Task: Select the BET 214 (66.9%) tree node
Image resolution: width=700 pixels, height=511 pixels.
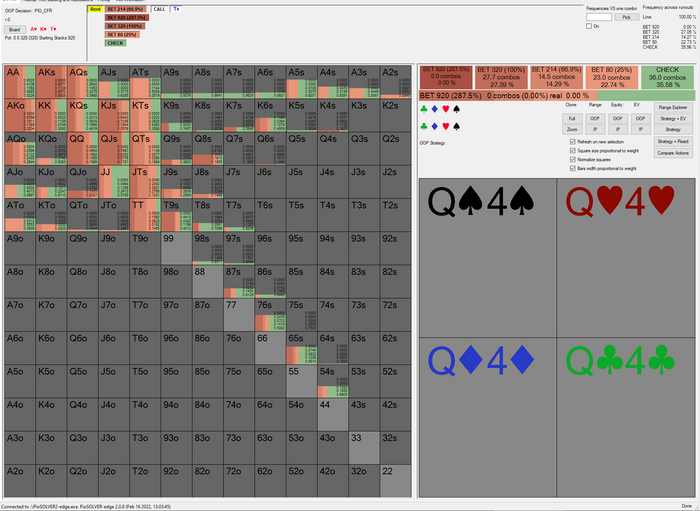Action: point(125,9)
